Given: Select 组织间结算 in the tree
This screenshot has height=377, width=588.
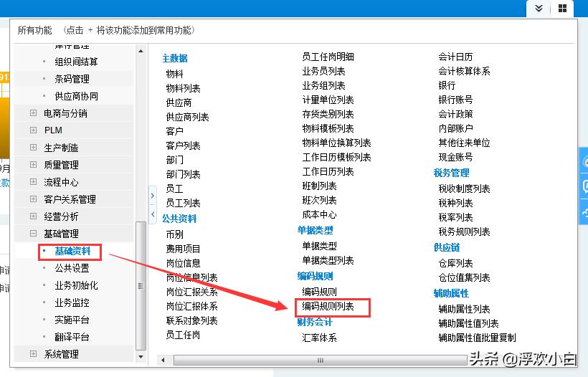Looking at the screenshot, I should 76,62.
